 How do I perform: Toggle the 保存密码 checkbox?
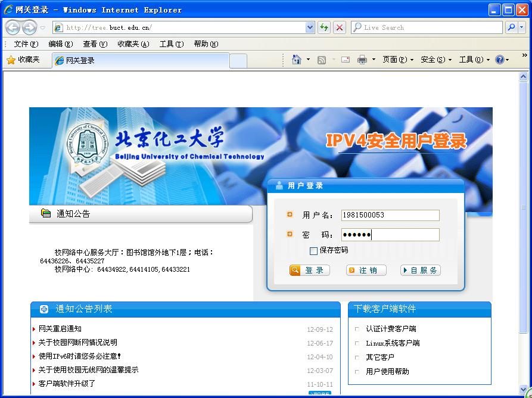click(313, 251)
